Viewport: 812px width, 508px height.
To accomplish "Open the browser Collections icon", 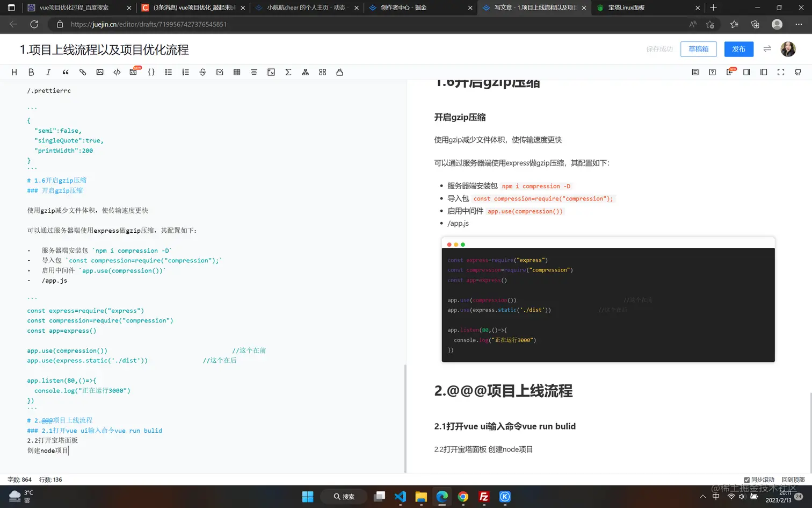I will (755, 24).
